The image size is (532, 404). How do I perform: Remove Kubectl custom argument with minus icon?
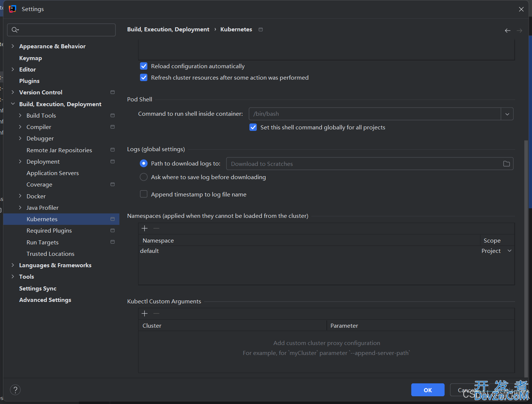coord(156,314)
